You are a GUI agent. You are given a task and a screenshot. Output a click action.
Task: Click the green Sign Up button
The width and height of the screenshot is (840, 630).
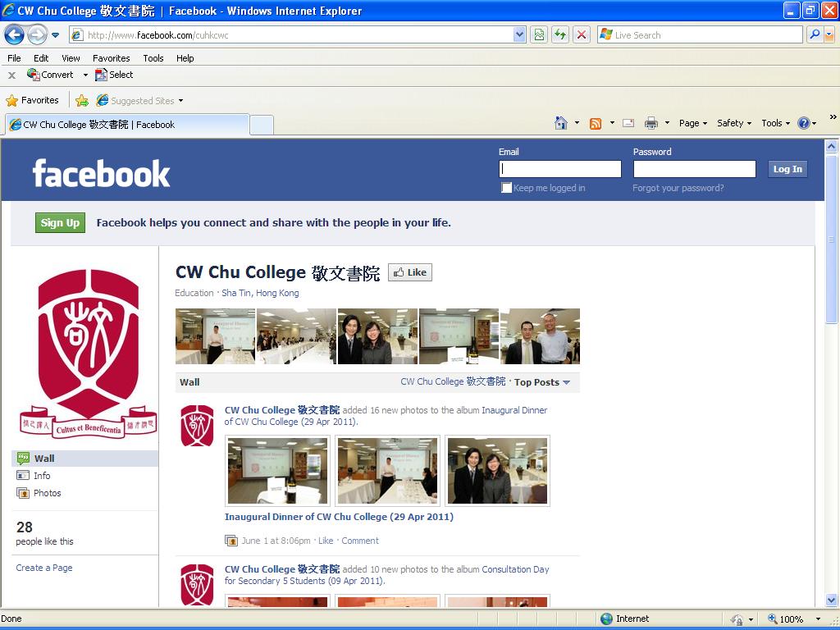point(60,223)
